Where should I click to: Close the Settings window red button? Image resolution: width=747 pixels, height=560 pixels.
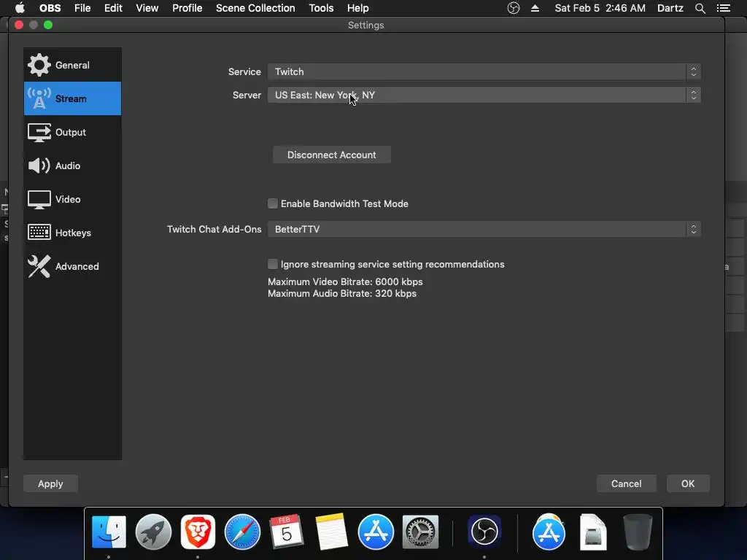coord(19,25)
